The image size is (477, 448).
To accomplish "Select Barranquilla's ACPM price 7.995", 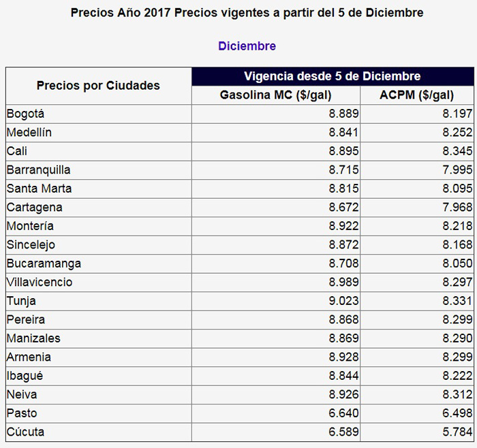I will pyautogui.click(x=457, y=170).
